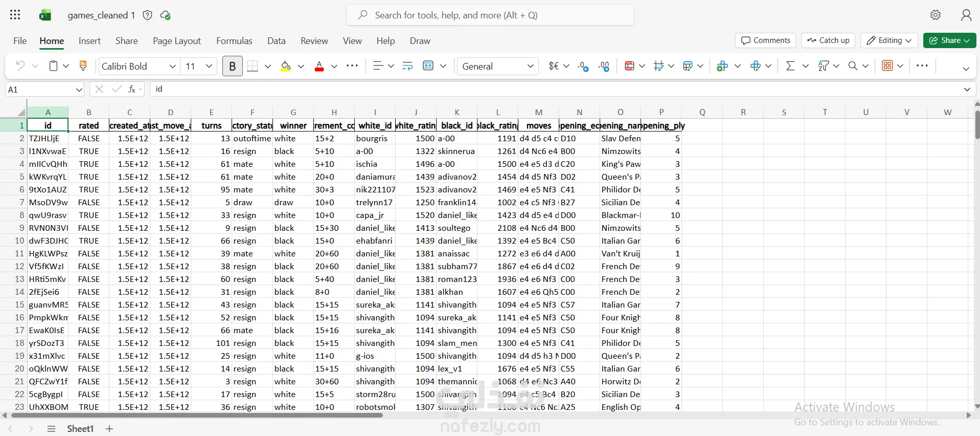The width and height of the screenshot is (980, 436).
Task: Click the Merge cells icon
Action: 428,66
